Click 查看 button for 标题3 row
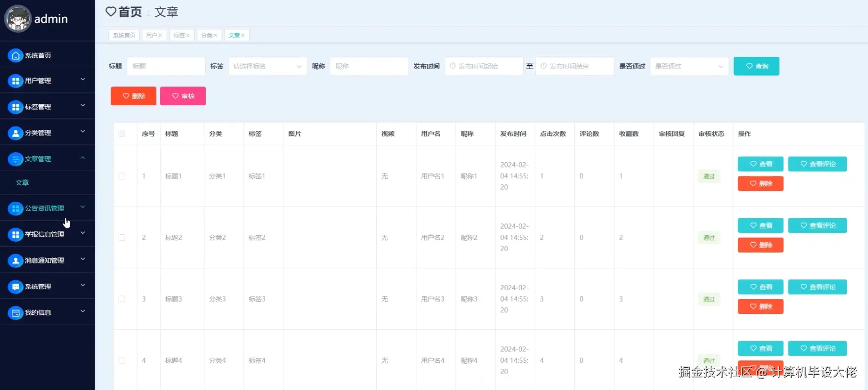 [x=761, y=287]
